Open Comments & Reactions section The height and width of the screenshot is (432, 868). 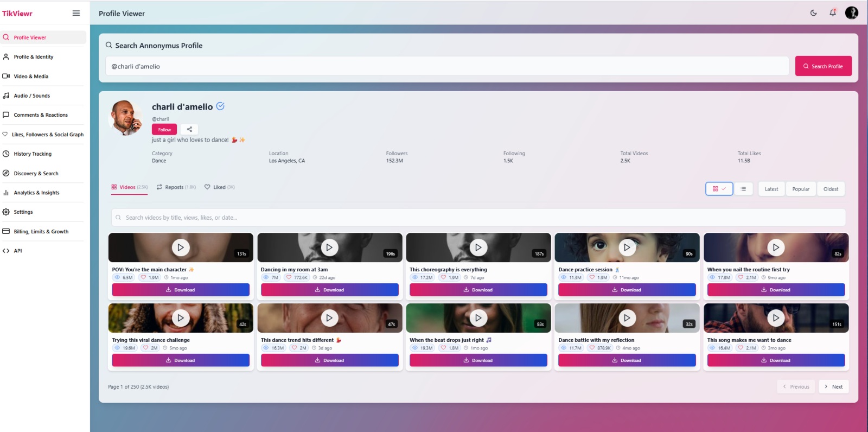[x=43, y=115]
